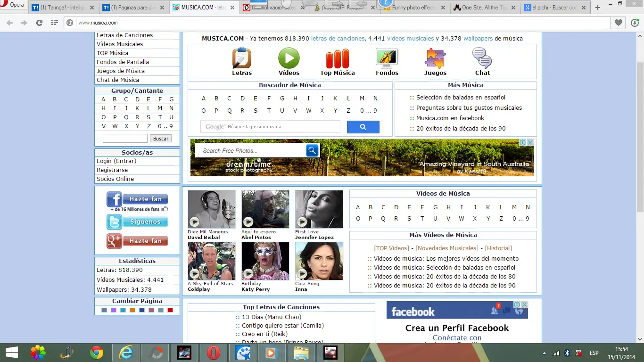Play the Inna Cola Song thumbnail
644x362 pixels.
(x=319, y=261)
